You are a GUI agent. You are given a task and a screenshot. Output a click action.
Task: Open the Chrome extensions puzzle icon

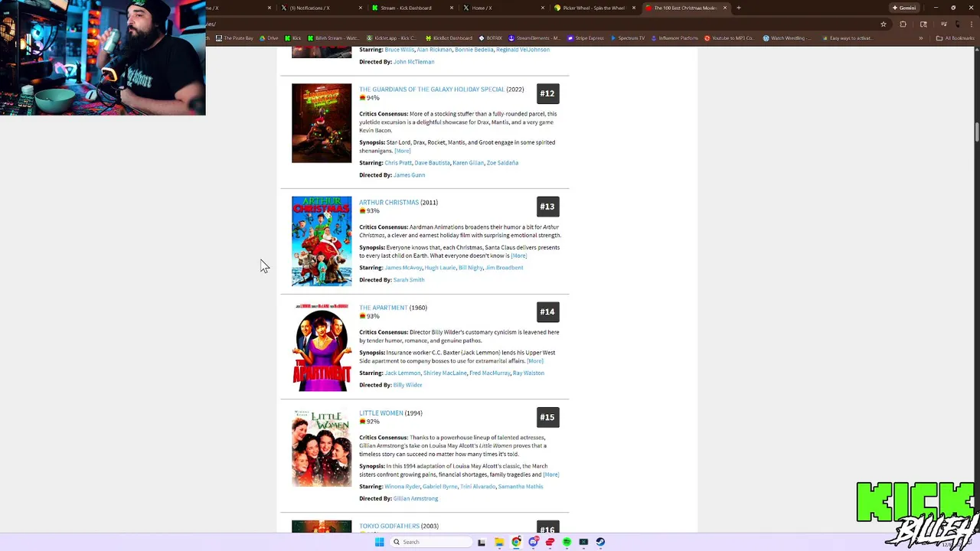click(903, 24)
